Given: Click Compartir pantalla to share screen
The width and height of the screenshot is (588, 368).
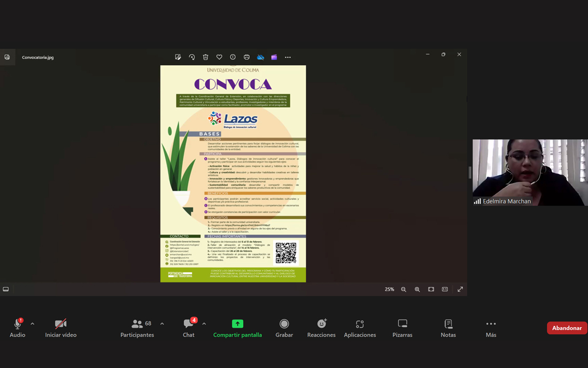Looking at the screenshot, I should pyautogui.click(x=237, y=327).
